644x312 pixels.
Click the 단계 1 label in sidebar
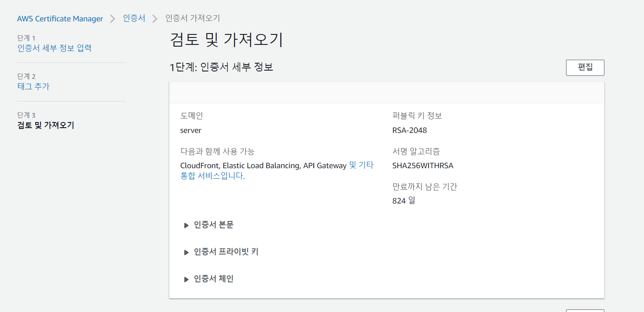(x=26, y=38)
